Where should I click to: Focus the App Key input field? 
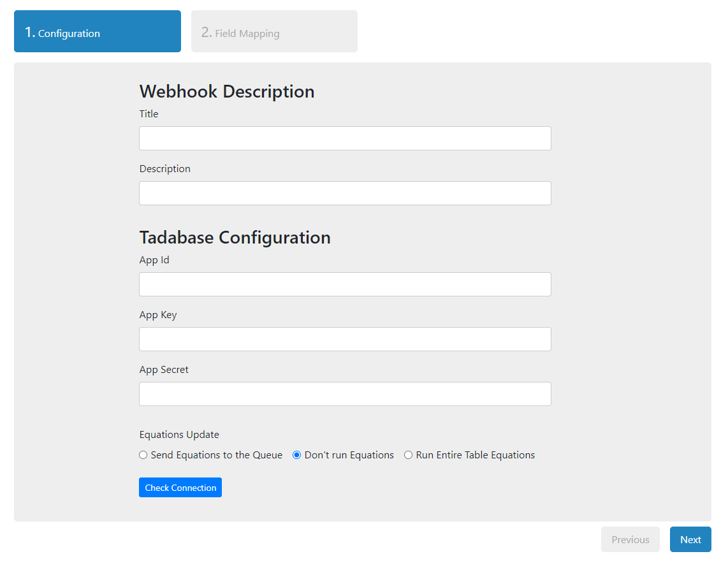[345, 339]
